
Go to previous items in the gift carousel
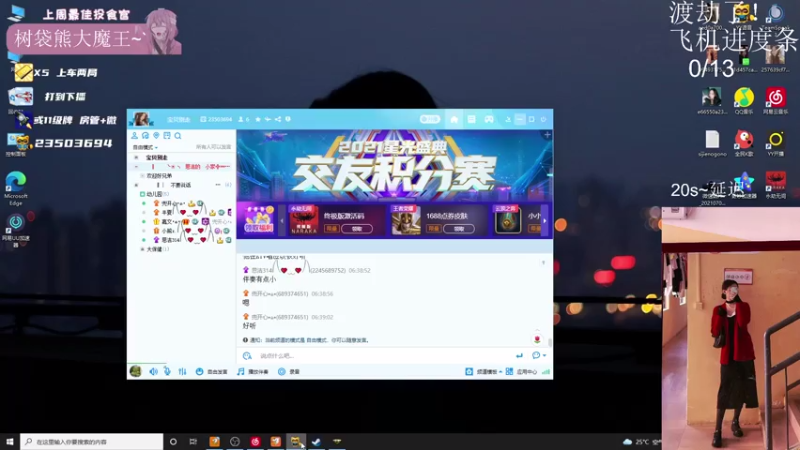coord(282,220)
